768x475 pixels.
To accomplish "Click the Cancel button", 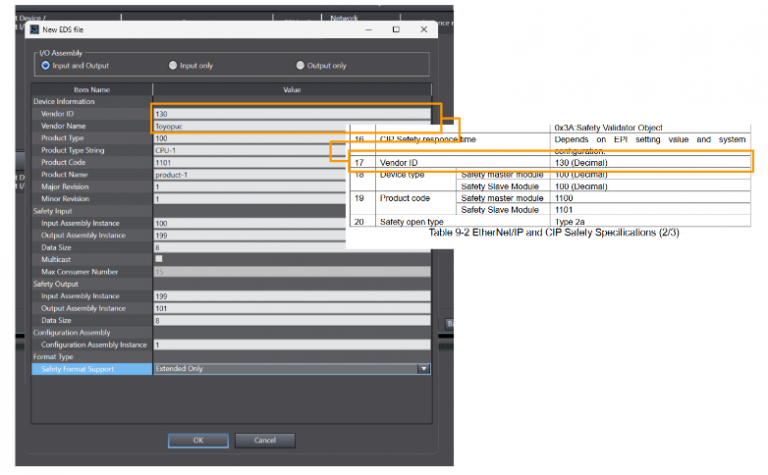I will [264, 440].
